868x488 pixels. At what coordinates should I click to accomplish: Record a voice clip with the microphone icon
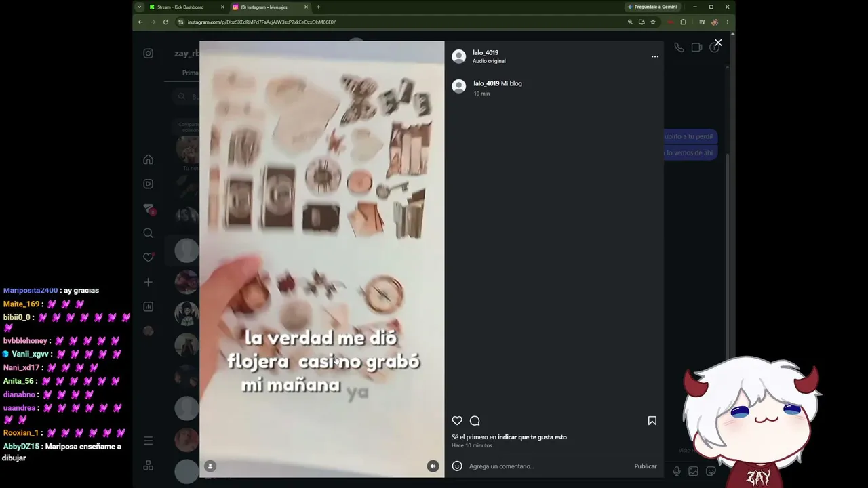pos(677,471)
